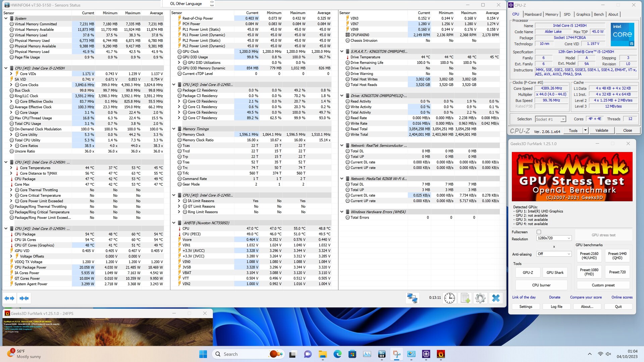Click the collapse columns arrows icon
Screen dimensions: 644x362
tap(24, 298)
